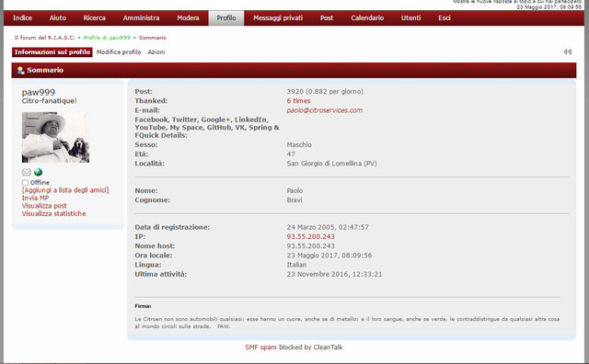This screenshot has width=589, height=364.
Task: Click the Sommario user icon in header
Action: point(20,70)
